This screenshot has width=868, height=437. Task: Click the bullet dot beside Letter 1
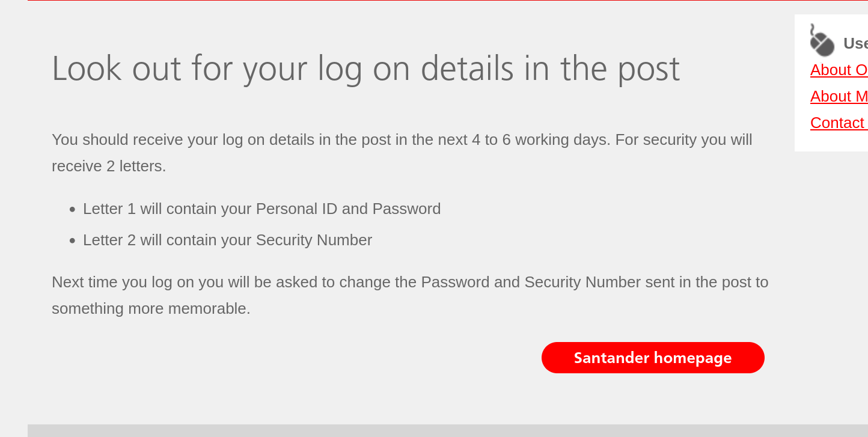[72, 209]
